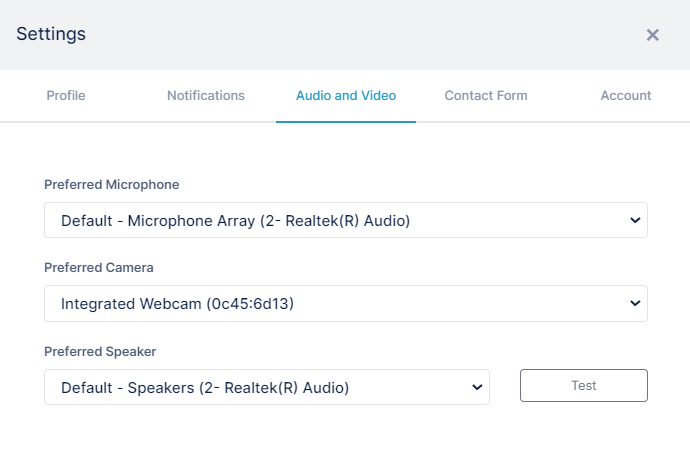Click the speaker dropdown chevron arrow
Viewport: 690px width, 465px height.
pyautogui.click(x=477, y=387)
